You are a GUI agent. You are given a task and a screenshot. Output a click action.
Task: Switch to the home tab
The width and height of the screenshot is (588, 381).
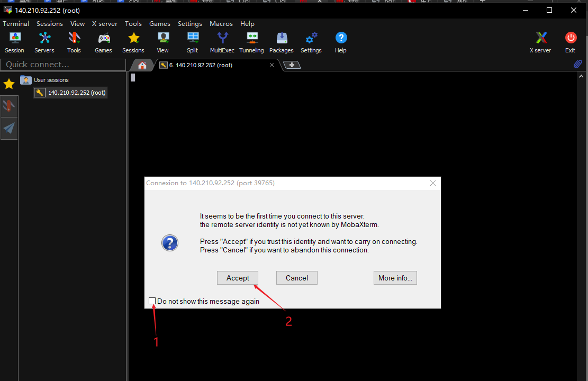coord(142,65)
